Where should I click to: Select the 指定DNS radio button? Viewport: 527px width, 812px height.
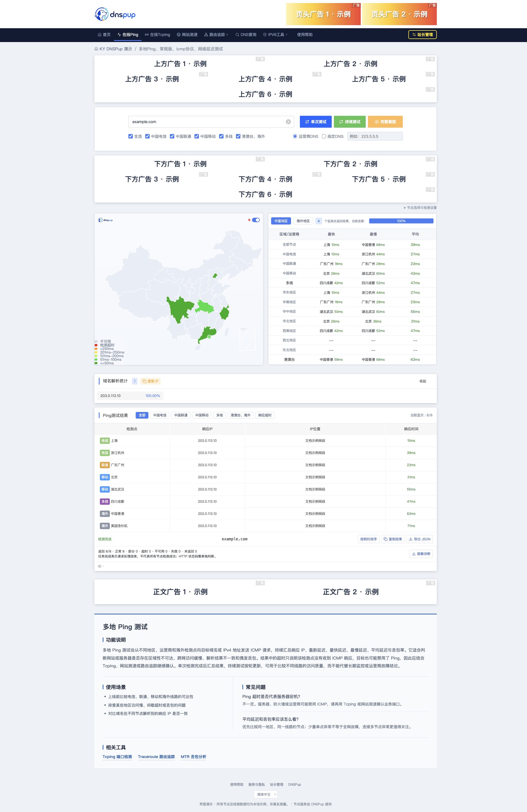coord(324,136)
